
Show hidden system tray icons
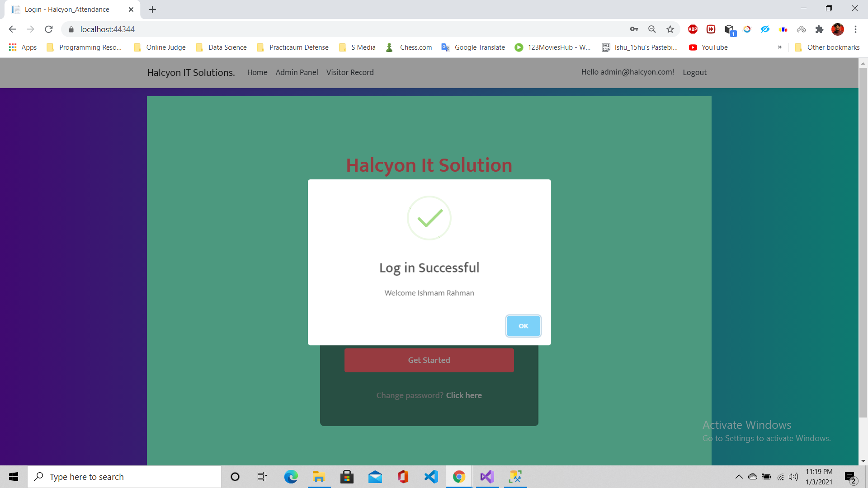tap(739, 477)
